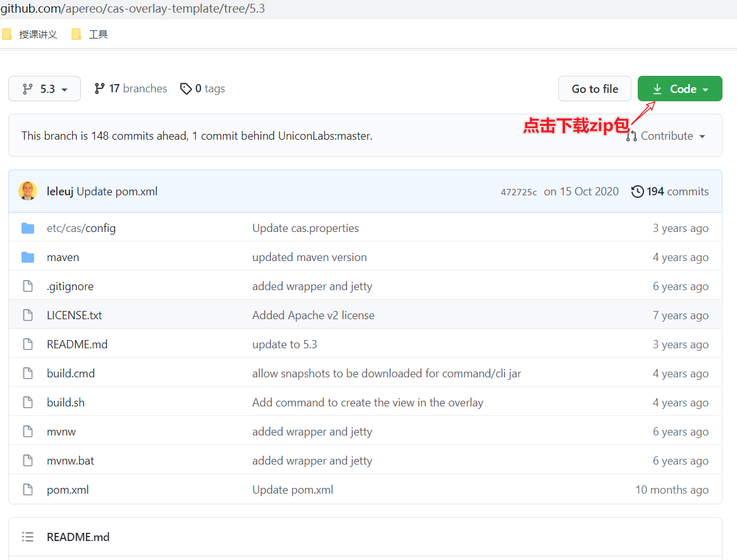Click the file icon for mvnw
This screenshot has width=737, height=560.
[28, 431]
